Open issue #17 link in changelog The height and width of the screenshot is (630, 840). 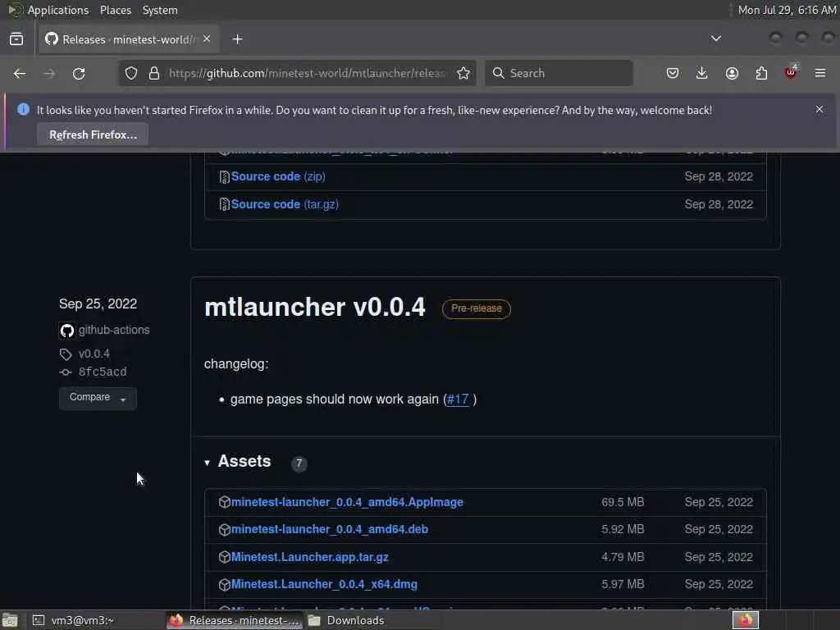click(x=458, y=399)
